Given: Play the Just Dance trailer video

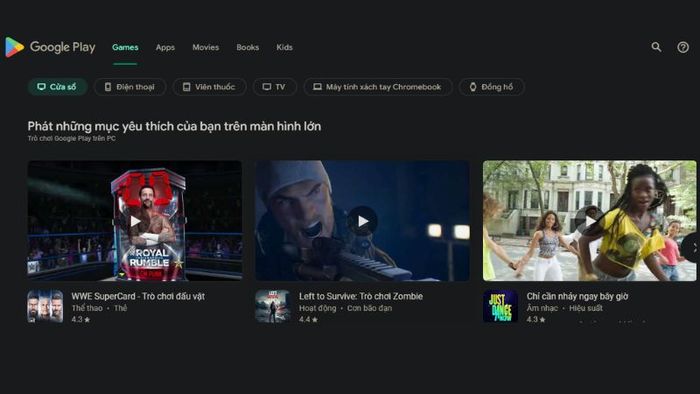Looking at the screenshot, I should coord(589,220).
